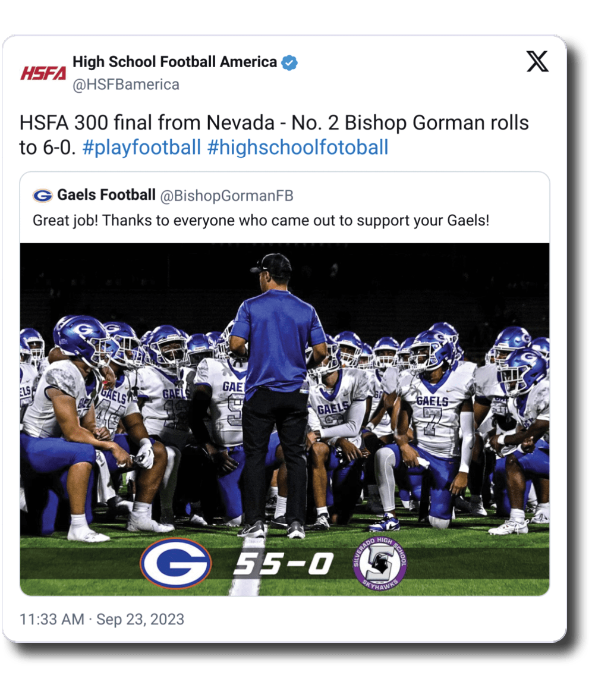
Task: Click the X logo icon
Action: coord(537,62)
